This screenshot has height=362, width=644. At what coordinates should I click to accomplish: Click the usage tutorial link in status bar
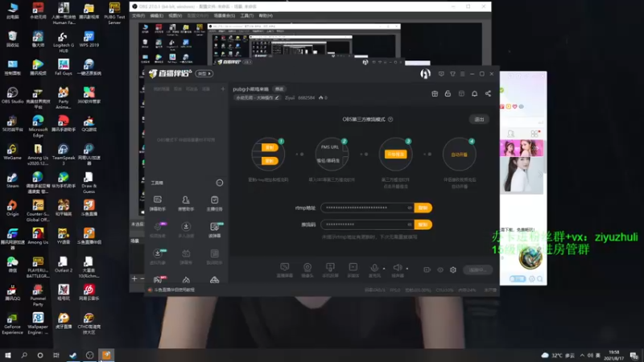174,290
